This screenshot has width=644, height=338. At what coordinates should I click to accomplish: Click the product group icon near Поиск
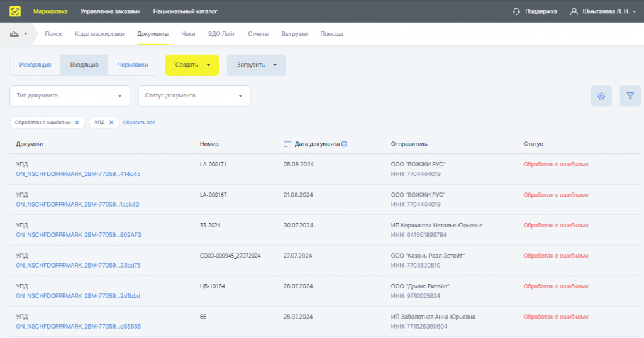(x=15, y=34)
